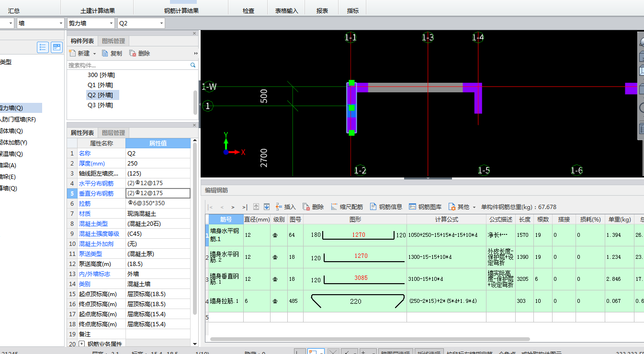
Task: Open the Q2 component dropdown
Action: (161, 23)
